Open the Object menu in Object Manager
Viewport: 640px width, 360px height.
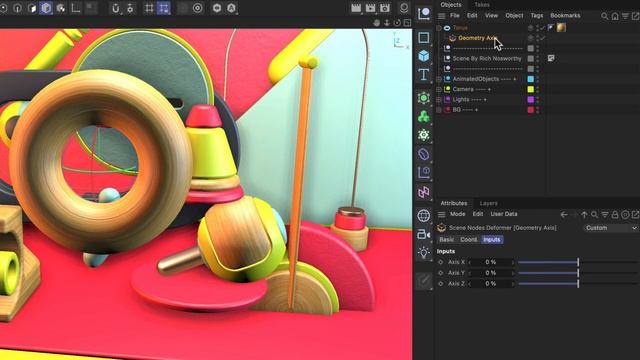point(514,16)
